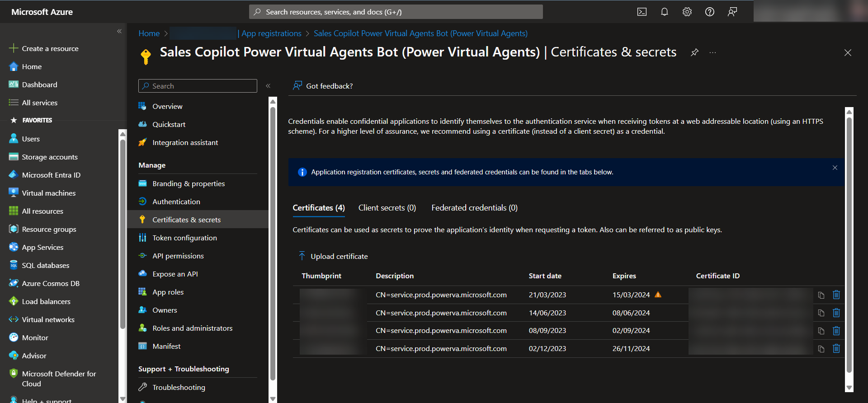Switch to Client secrets (0) tab

[387, 208]
